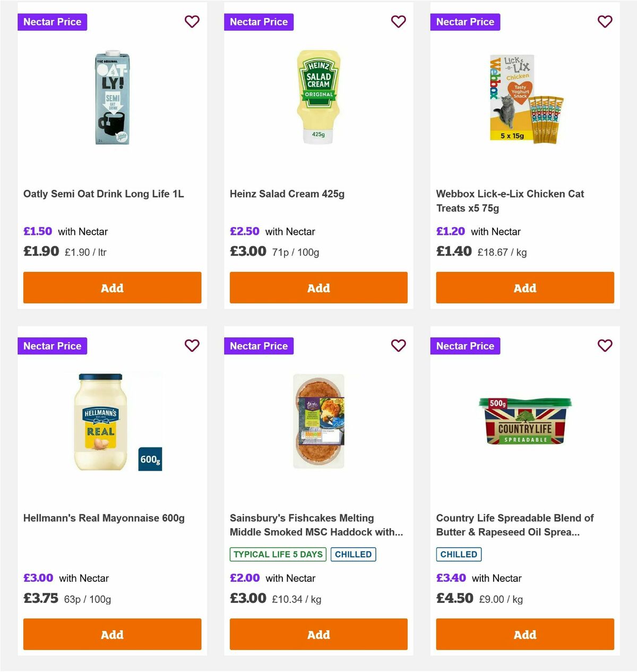637x672 pixels.
Task: Click the Nectar Price badge on Oatly card
Action: [x=52, y=22]
